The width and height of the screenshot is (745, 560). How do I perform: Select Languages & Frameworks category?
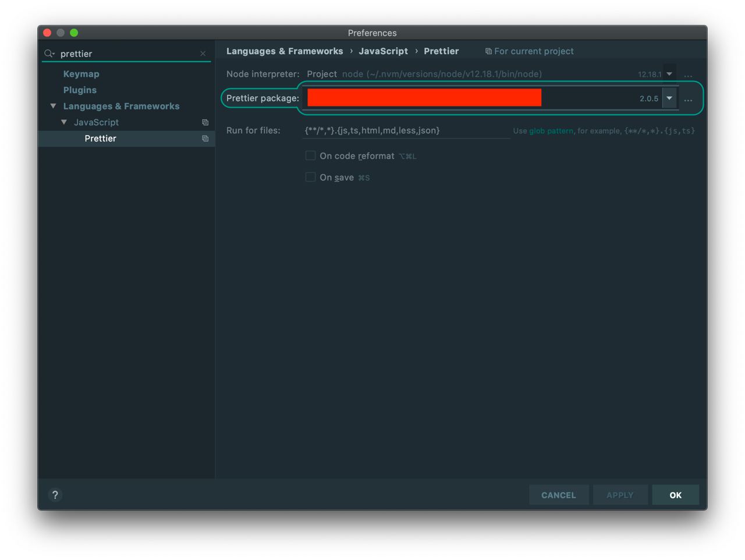point(121,106)
